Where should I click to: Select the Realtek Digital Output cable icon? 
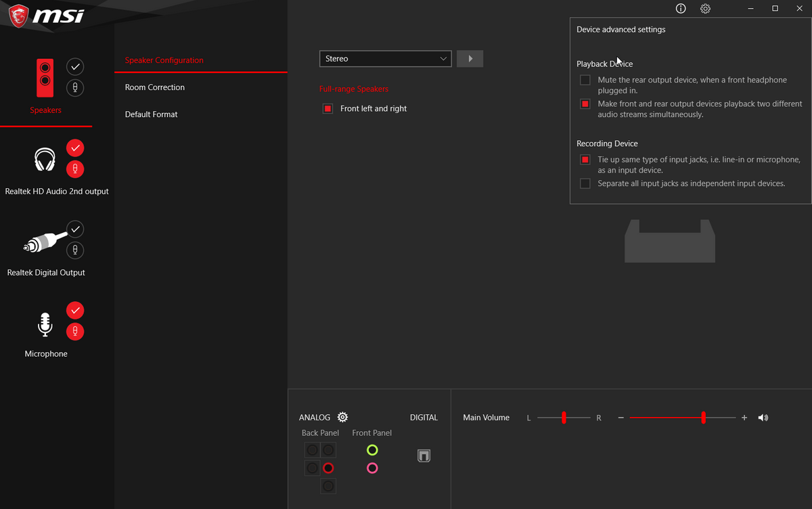[45, 240]
